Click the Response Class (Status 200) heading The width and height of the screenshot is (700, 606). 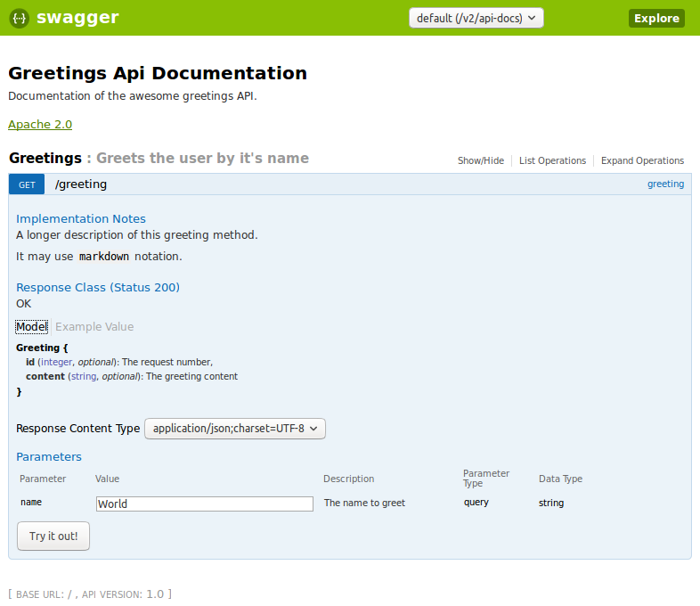pyautogui.click(x=98, y=288)
